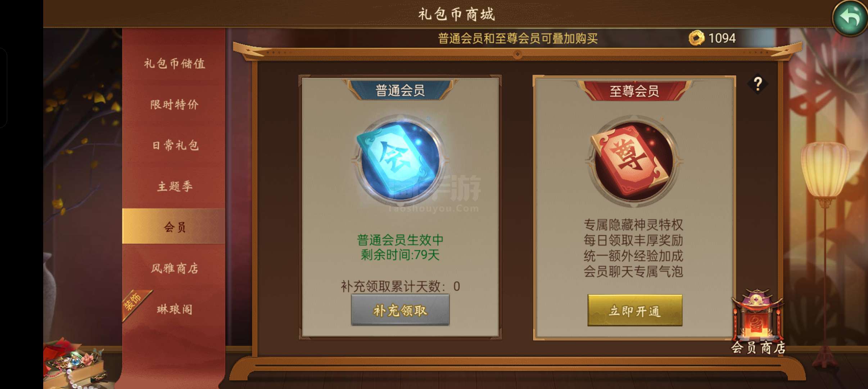Image resolution: width=868 pixels, height=389 pixels.
Task: Tap the 1094 coin balance
Action: 722,38
